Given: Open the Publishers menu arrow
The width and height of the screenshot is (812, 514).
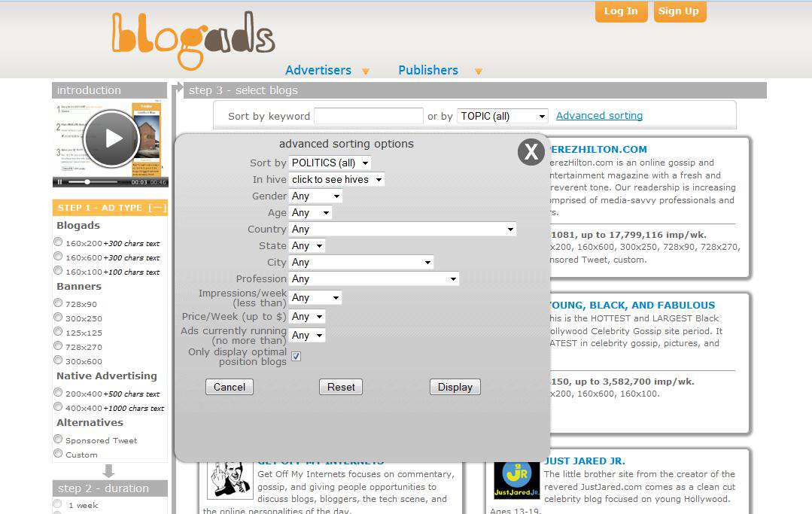Looking at the screenshot, I should 479,71.
